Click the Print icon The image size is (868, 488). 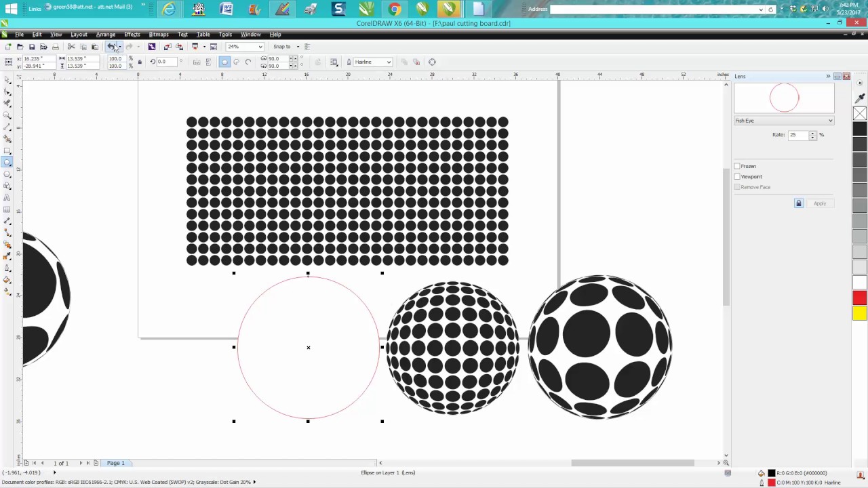point(56,47)
